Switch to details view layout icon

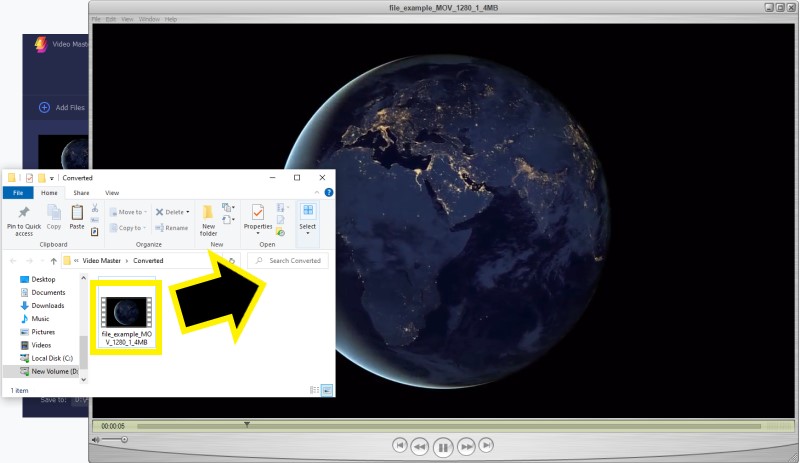314,390
